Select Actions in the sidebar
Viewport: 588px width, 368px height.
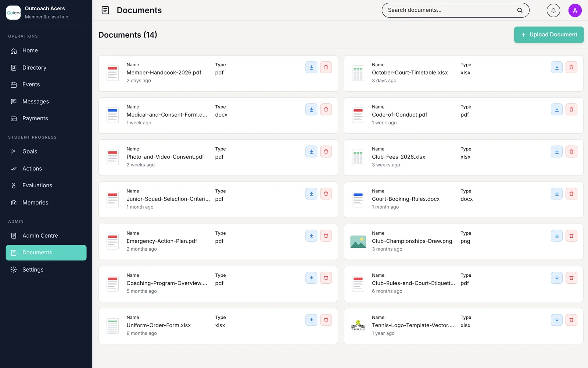pyautogui.click(x=46, y=169)
